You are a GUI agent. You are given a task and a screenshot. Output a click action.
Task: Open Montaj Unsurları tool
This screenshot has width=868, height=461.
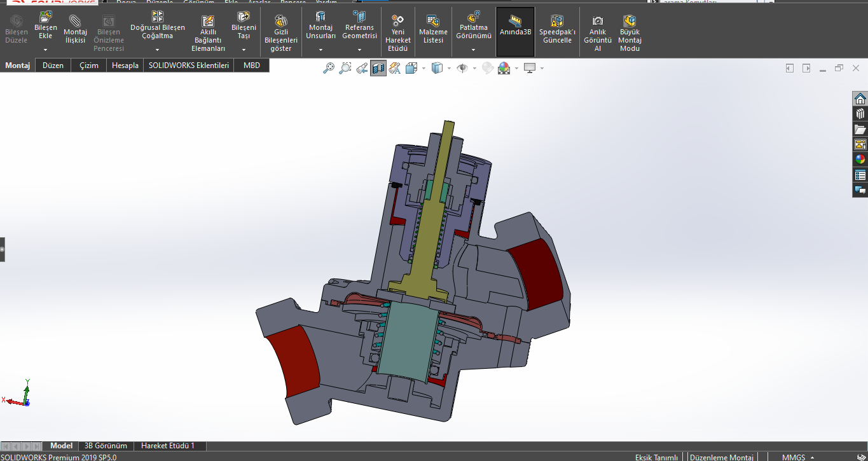point(320,25)
